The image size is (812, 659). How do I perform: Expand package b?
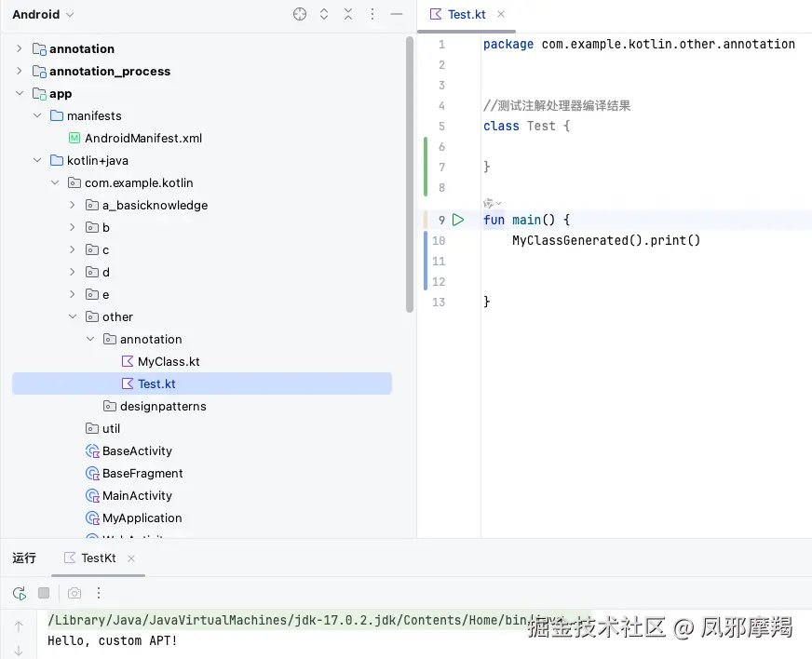pyautogui.click(x=73, y=227)
